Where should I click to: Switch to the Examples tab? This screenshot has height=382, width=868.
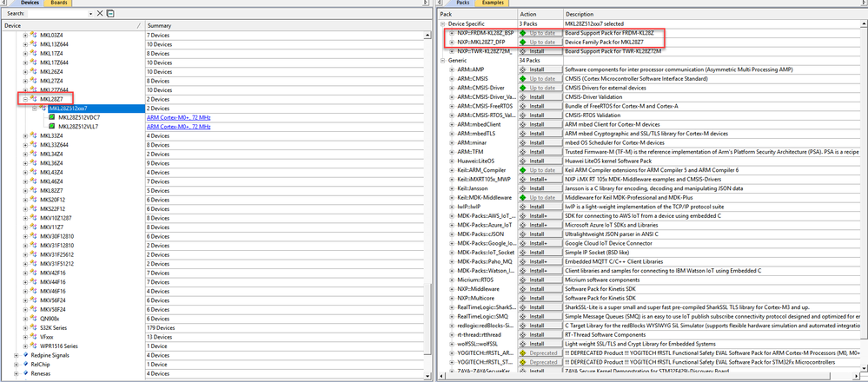point(493,3)
